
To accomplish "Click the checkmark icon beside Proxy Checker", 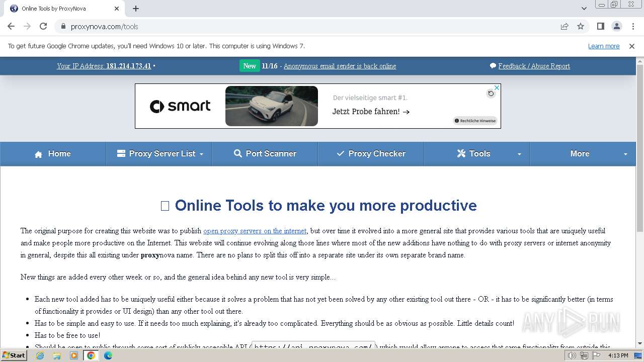I will click(340, 154).
